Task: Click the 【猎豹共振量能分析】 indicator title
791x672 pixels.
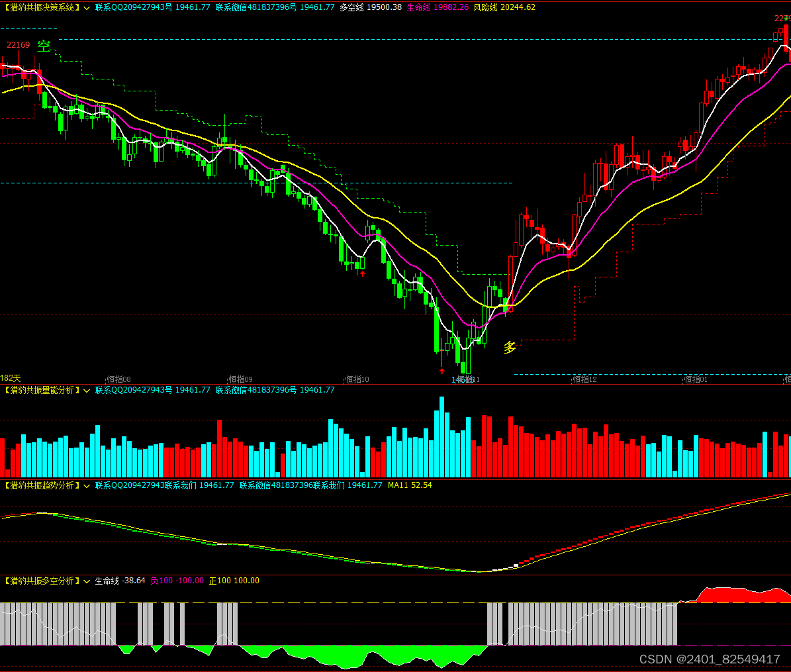Action: [41, 390]
